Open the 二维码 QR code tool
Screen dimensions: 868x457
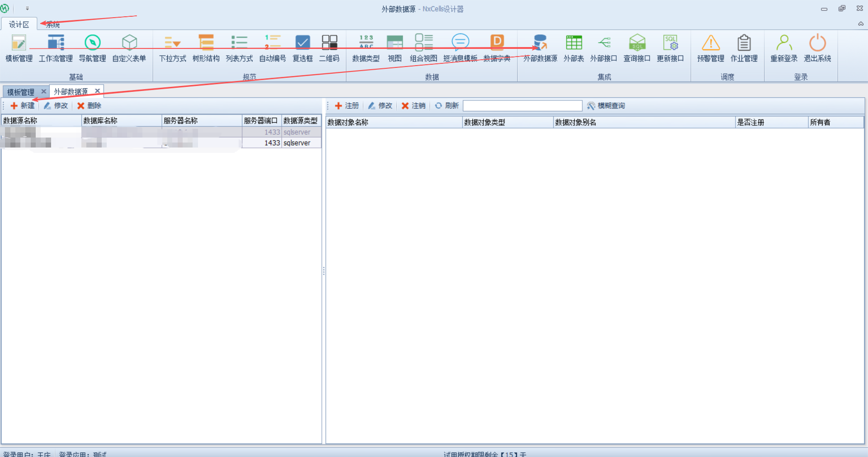329,48
